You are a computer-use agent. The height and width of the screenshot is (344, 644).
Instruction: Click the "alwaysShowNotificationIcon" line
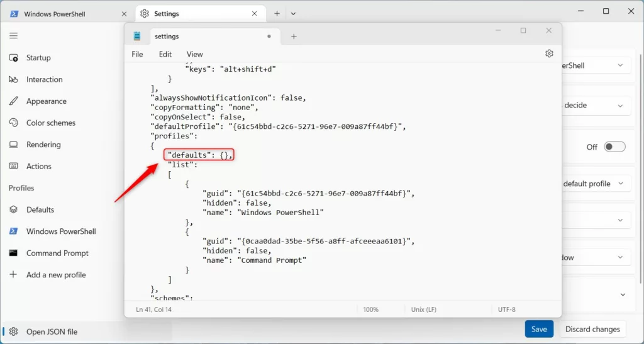pos(228,97)
